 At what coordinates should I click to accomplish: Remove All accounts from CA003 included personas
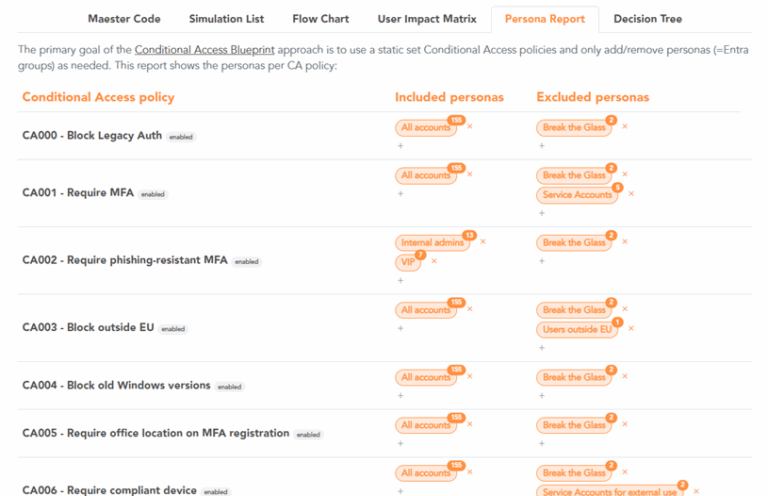coord(470,309)
